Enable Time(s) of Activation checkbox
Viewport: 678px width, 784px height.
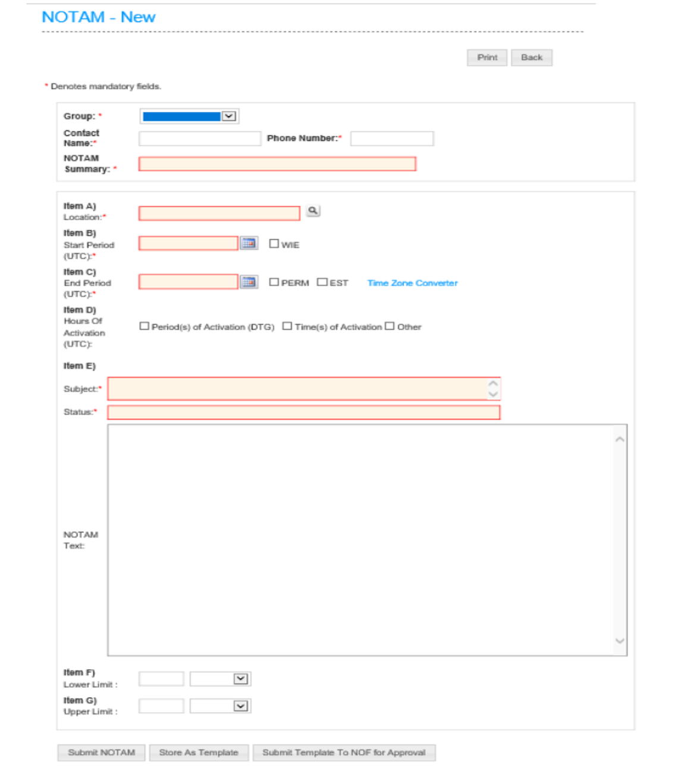287,326
